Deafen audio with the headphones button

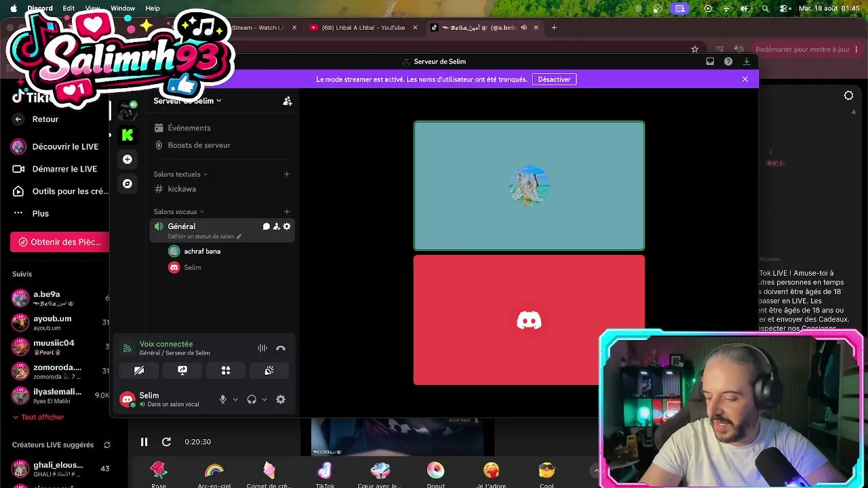click(252, 400)
